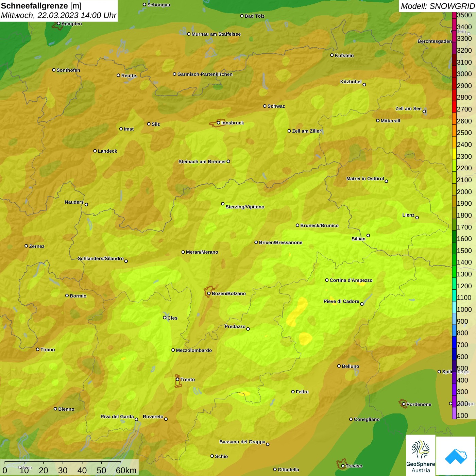The height and width of the screenshot is (476, 476).
Task: Click the green legend swatch beside 1500
Action: pyautogui.click(x=454, y=248)
